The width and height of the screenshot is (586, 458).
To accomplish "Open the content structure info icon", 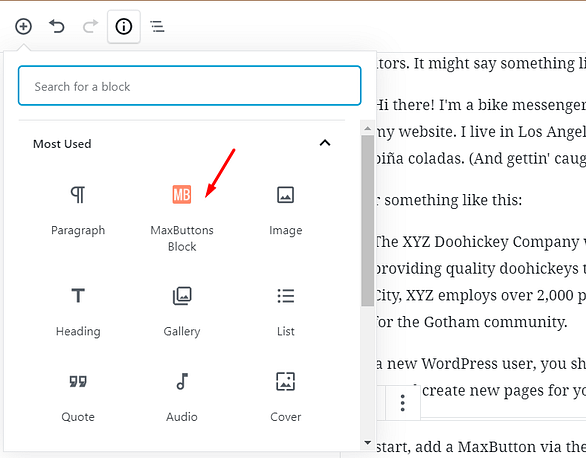I will [x=124, y=27].
